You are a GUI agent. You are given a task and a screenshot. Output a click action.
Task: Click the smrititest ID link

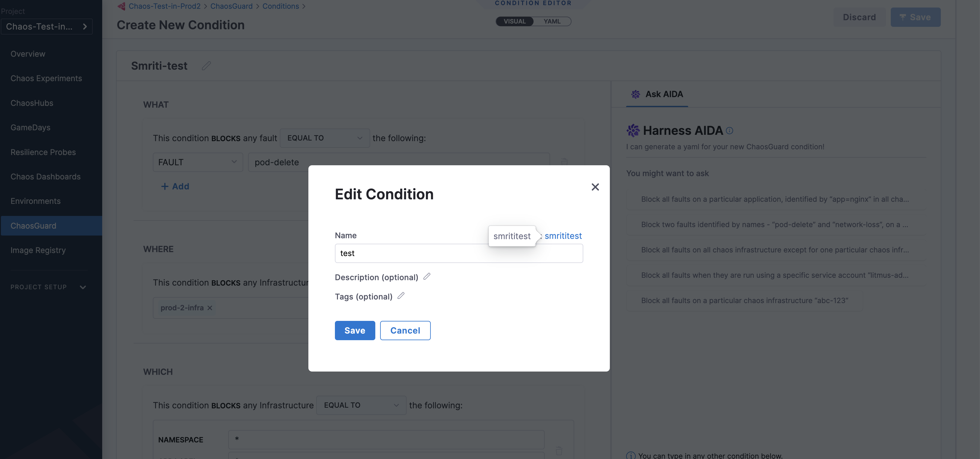tap(563, 236)
